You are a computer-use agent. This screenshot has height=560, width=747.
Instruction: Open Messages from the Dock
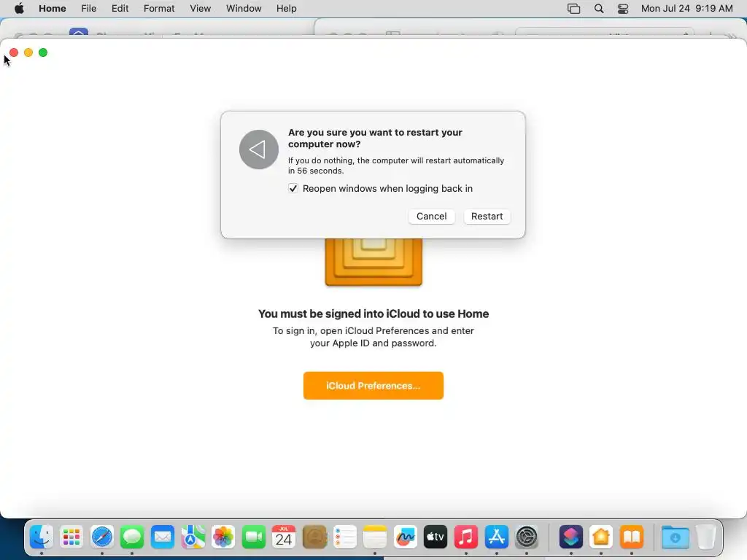pos(132,537)
